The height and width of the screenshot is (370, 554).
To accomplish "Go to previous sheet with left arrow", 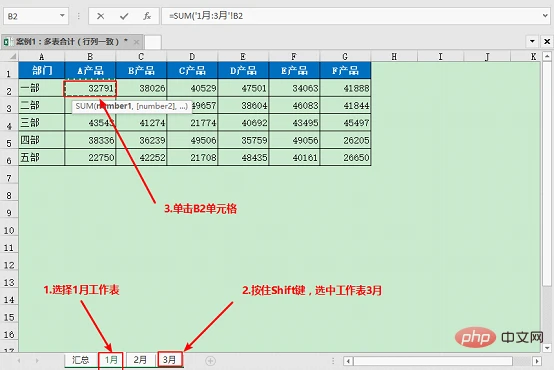I will tap(19, 361).
